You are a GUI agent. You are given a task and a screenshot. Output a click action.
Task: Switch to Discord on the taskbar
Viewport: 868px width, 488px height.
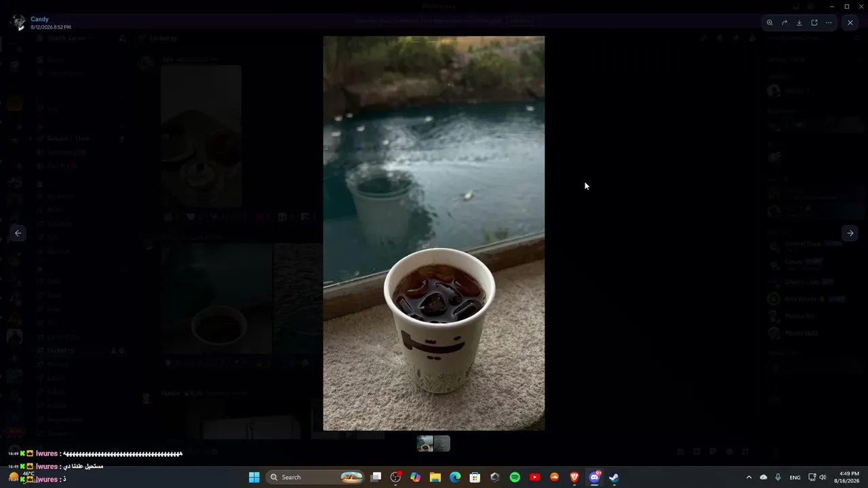point(595,477)
